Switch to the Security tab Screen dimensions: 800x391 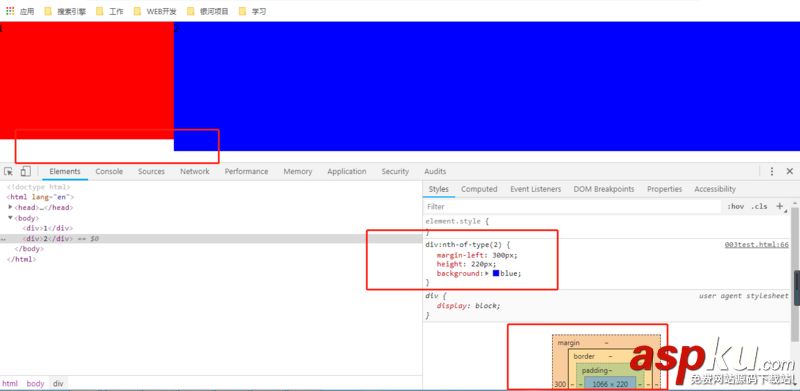tap(395, 172)
